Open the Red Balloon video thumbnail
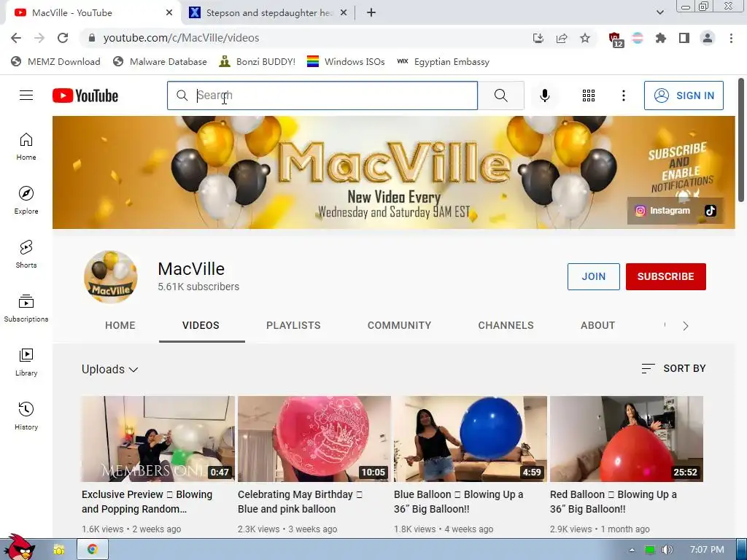The height and width of the screenshot is (560, 747). (x=627, y=438)
